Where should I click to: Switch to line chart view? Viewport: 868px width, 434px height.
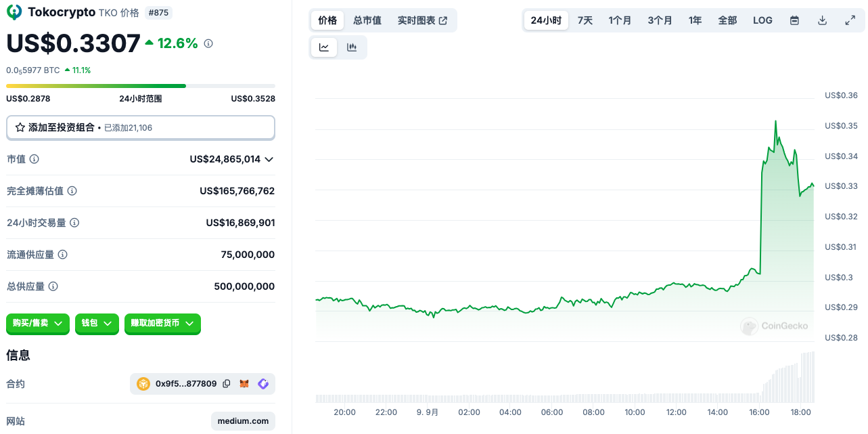[x=324, y=47]
